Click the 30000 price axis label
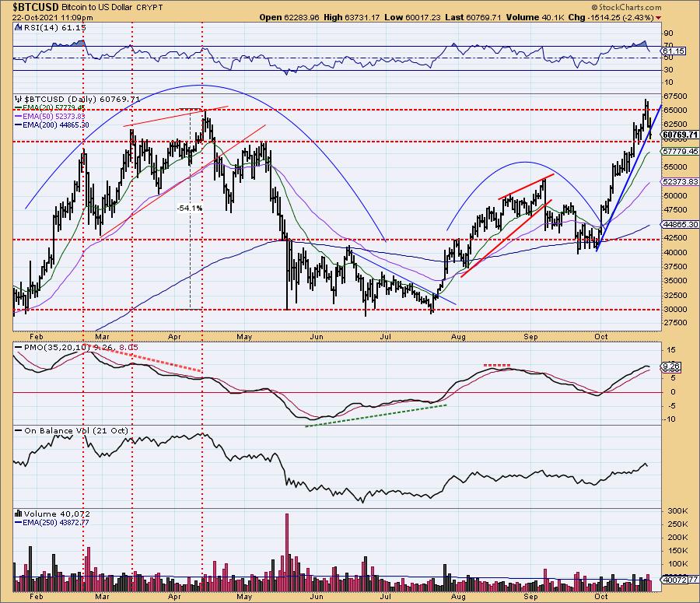 coord(675,309)
